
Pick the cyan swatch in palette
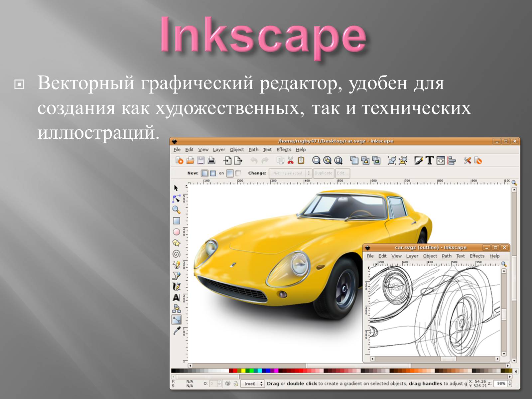[259, 371]
